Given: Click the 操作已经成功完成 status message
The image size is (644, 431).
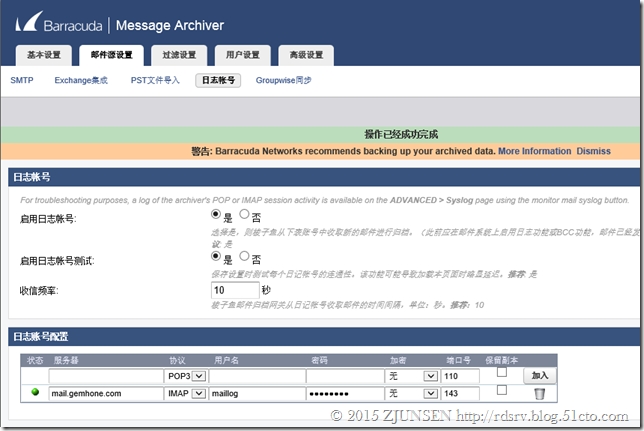Looking at the screenshot, I should click(401, 134).
